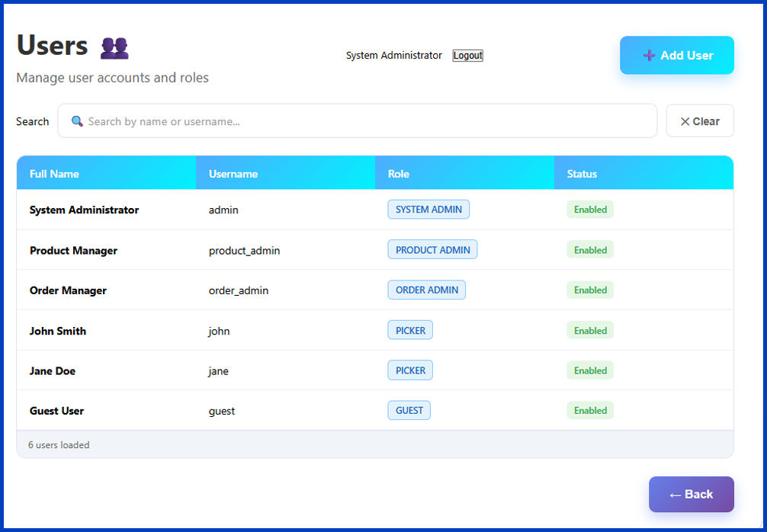Click the GUEST role badge
Viewport: 767px width, 532px height.
[x=409, y=410]
